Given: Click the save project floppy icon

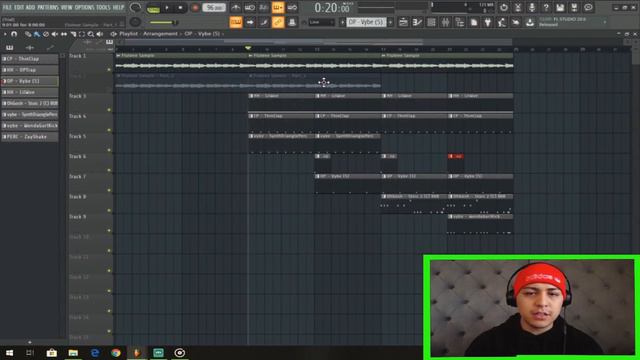Looking at the screenshot, I should pos(560,7).
